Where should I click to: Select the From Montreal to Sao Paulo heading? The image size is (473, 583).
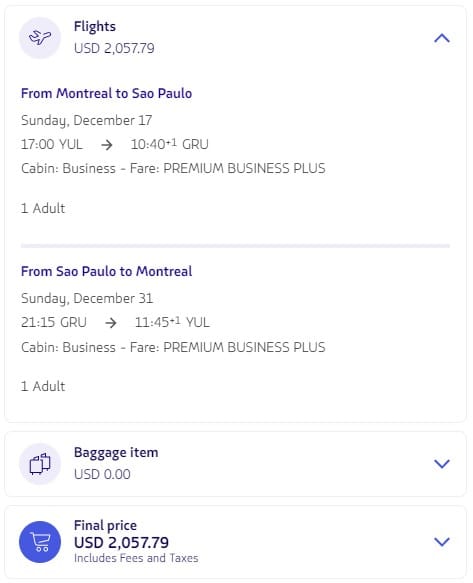click(106, 93)
